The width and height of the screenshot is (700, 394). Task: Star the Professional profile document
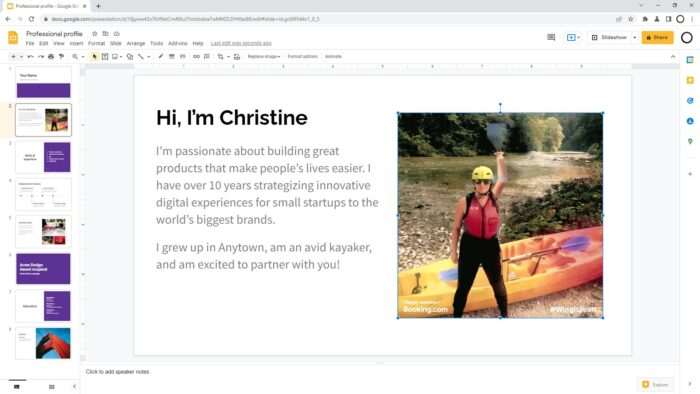(95, 34)
